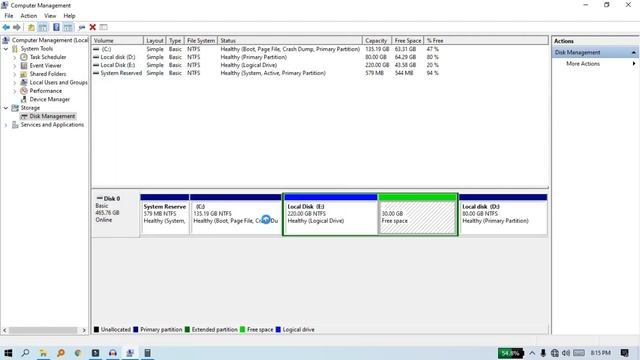The height and width of the screenshot is (360, 640).
Task: Sort by % Free column header
Action: [435, 40]
